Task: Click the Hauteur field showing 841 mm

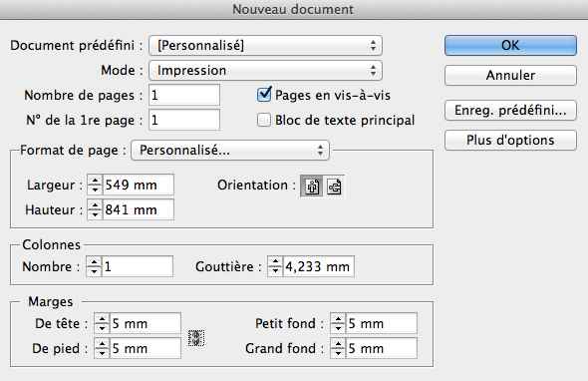Action: pos(138,209)
